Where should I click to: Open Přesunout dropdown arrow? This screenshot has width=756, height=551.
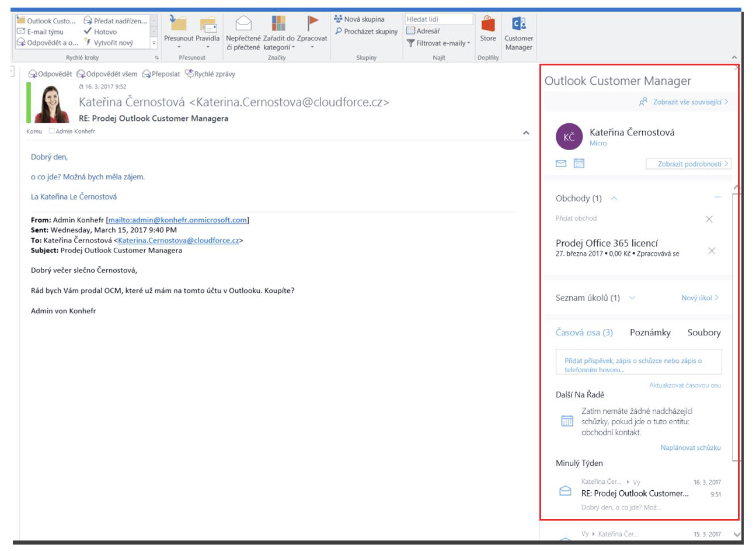coord(179,47)
